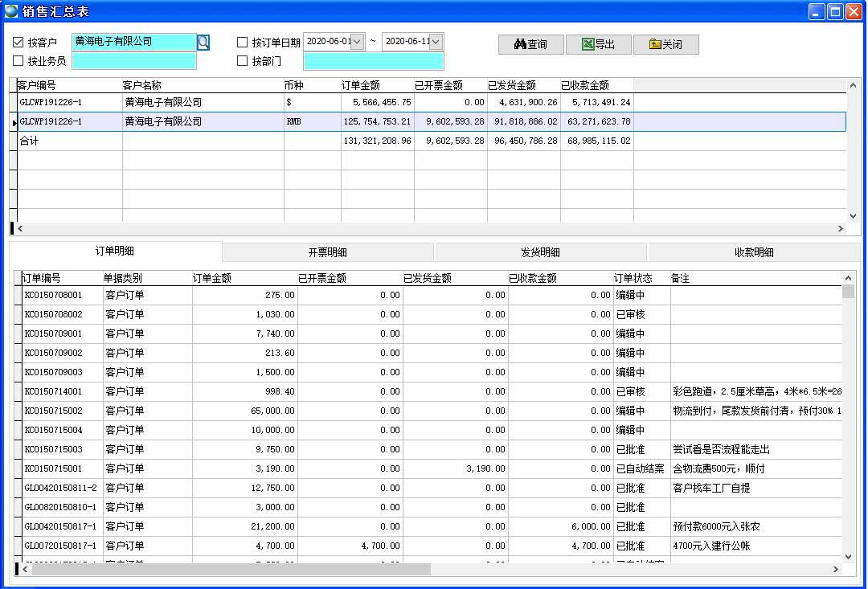Switch to the 开票明细 tab
The width and height of the screenshot is (868, 589).
click(x=328, y=252)
